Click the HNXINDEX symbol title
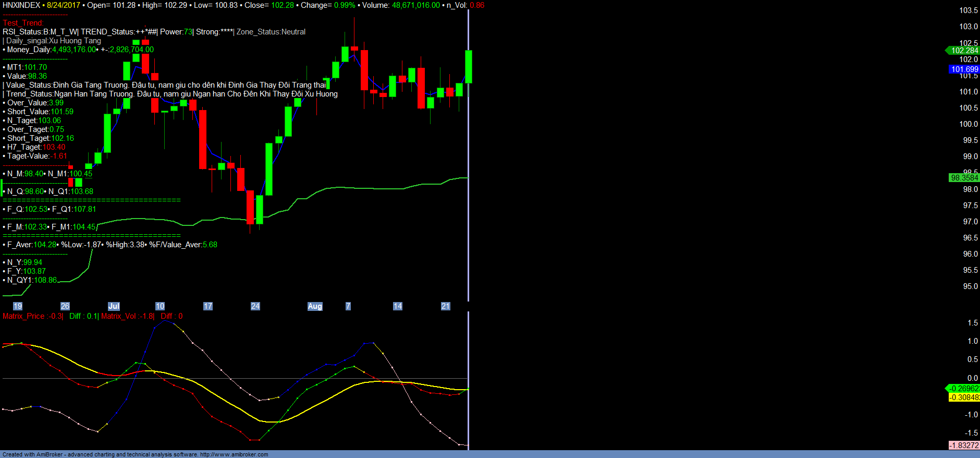Screen dimensions: 980x458 click(x=21, y=5)
